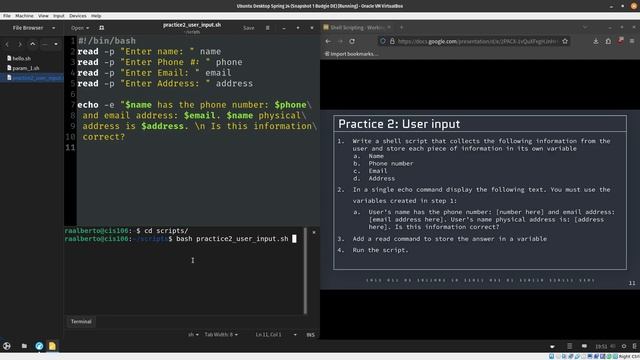Image resolution: width=640 pixels, height=360 pixels.
Task: List all Firefox tabs dropdown
Action: click(x=585, y=27)
